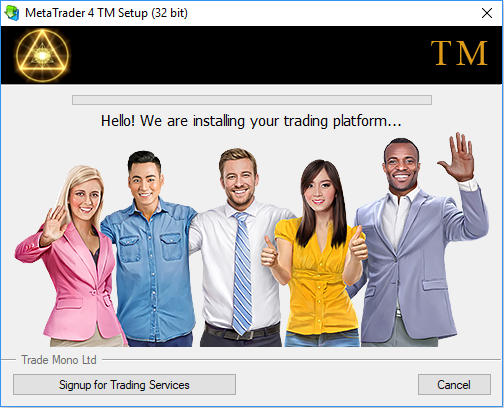Click Signup for Trading Services button
Image resolution: width=504 pixels, height=408 pixels.
click(x=124, y=385)
